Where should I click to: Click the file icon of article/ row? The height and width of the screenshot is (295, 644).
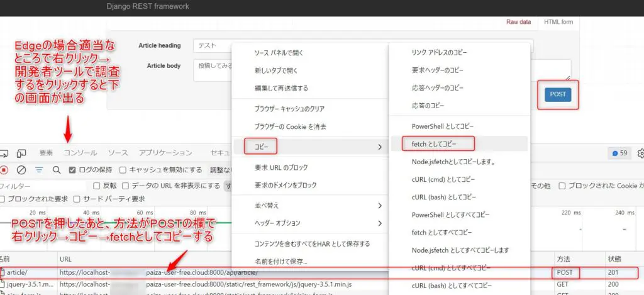point(3,272)
